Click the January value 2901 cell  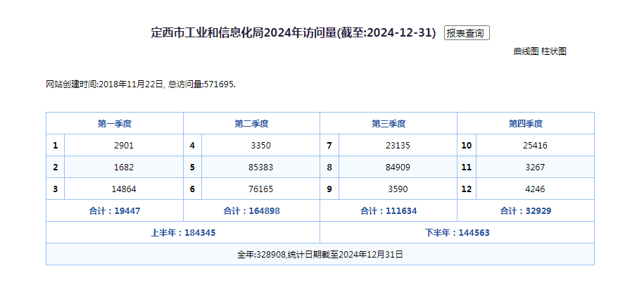pos(123,146)
